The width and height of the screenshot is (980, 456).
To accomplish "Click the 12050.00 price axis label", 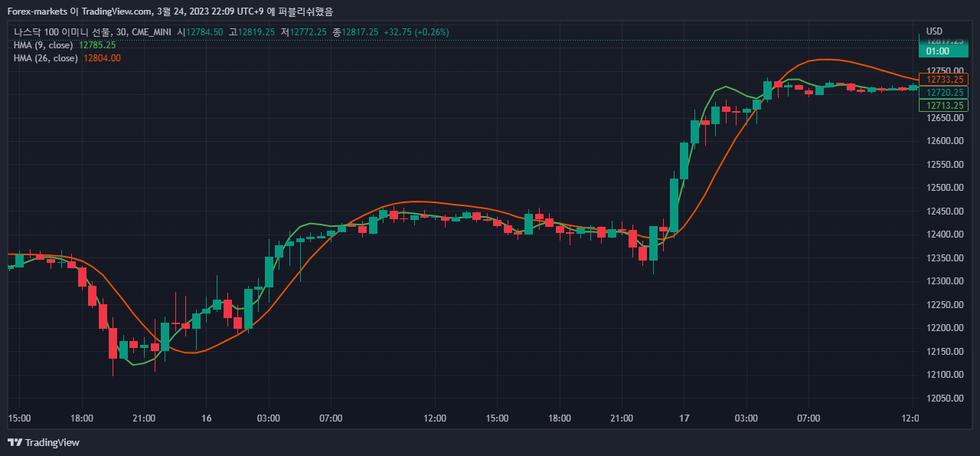I will [945, 399].
